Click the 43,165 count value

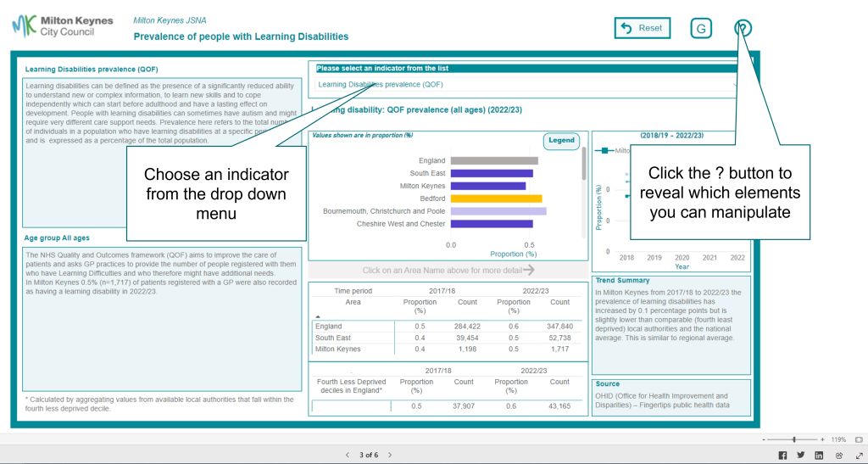559,405
